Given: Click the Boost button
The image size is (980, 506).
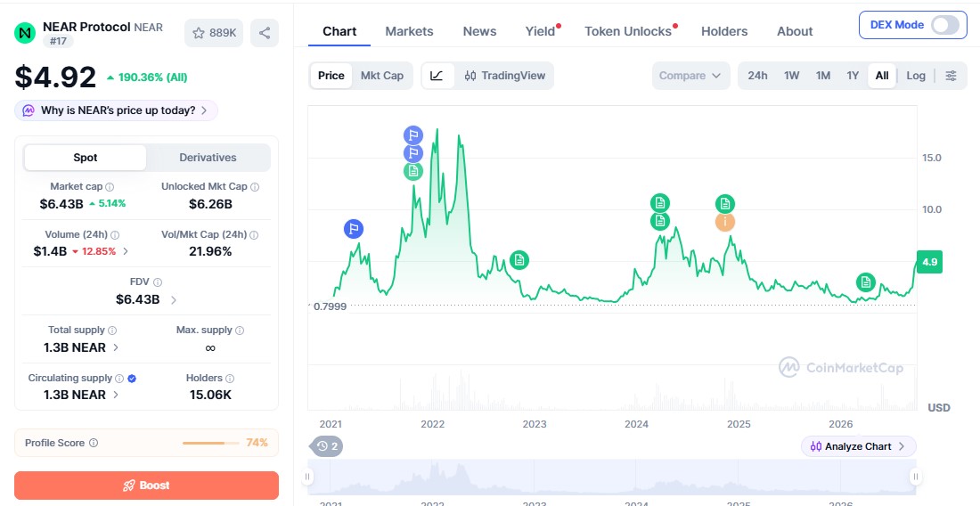Looking at the screenshot, I should [x=146, y=486].
